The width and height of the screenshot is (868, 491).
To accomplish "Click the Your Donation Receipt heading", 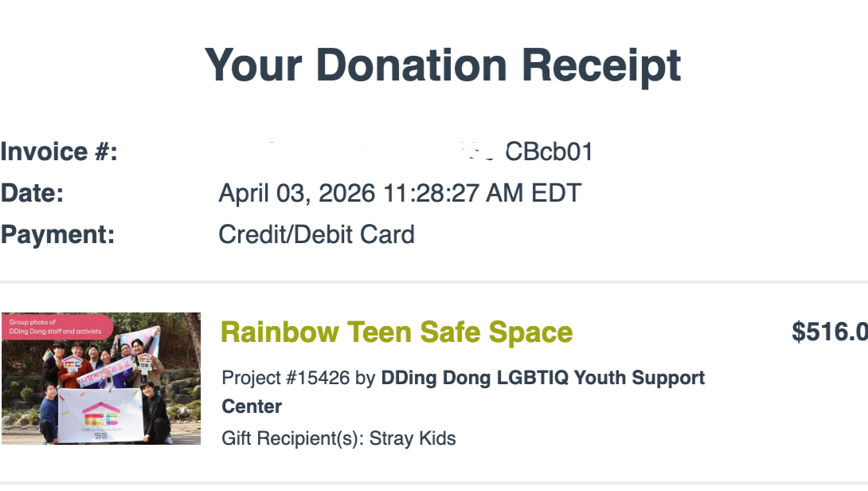I will 443,65.
